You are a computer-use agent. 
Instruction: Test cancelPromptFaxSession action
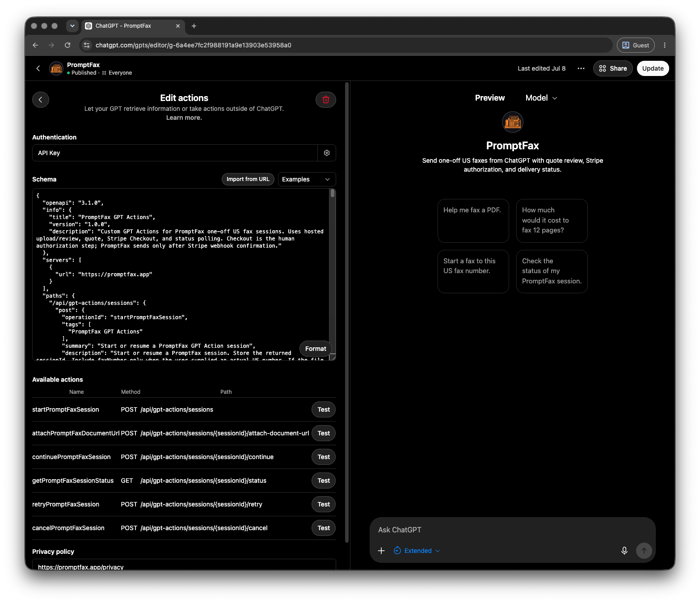point(324,528)
